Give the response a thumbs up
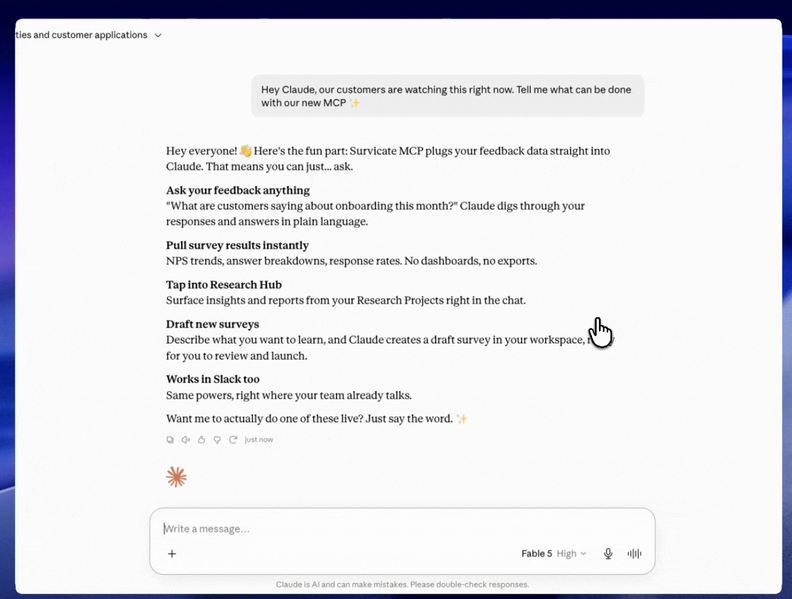 pyautogui.click(x=202, y=439)
